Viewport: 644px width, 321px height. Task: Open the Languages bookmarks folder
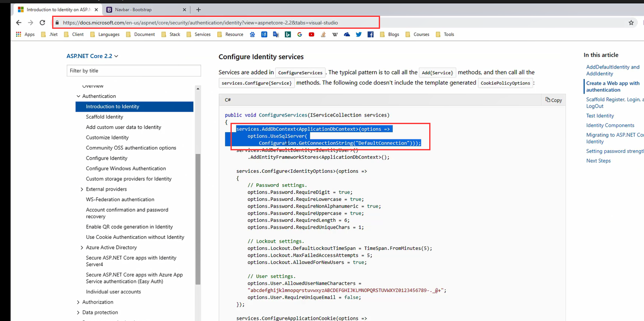[x=105, y=34]
